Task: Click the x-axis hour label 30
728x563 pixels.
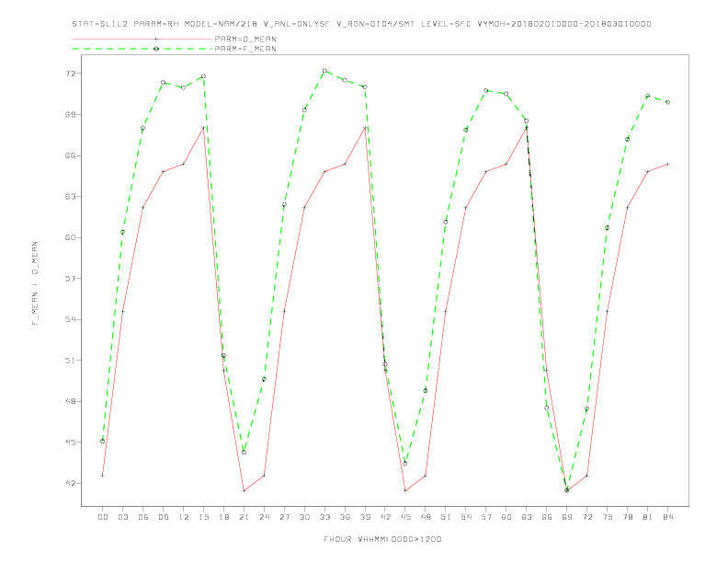Action: click(304, 517)
